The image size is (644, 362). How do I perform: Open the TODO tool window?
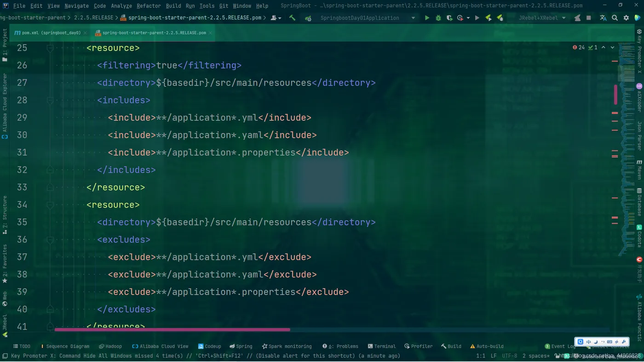[22, 346]
